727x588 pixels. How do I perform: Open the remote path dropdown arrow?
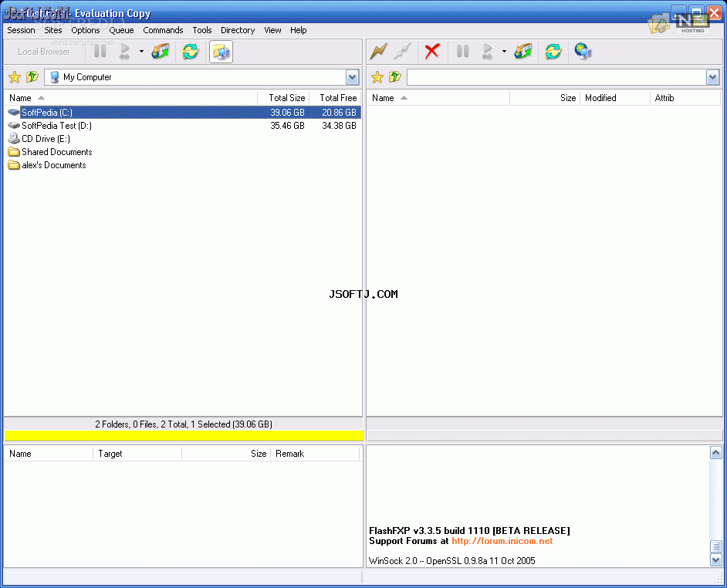tap(712, 77)
